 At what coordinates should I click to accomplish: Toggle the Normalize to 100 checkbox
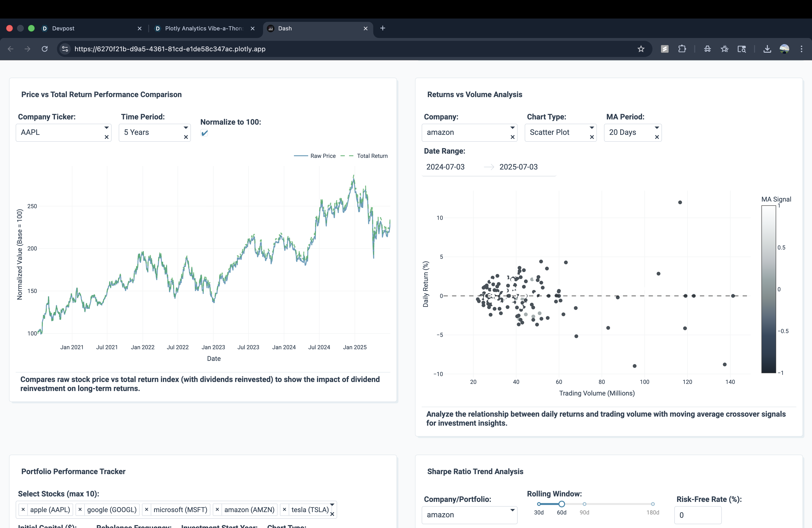204,133
